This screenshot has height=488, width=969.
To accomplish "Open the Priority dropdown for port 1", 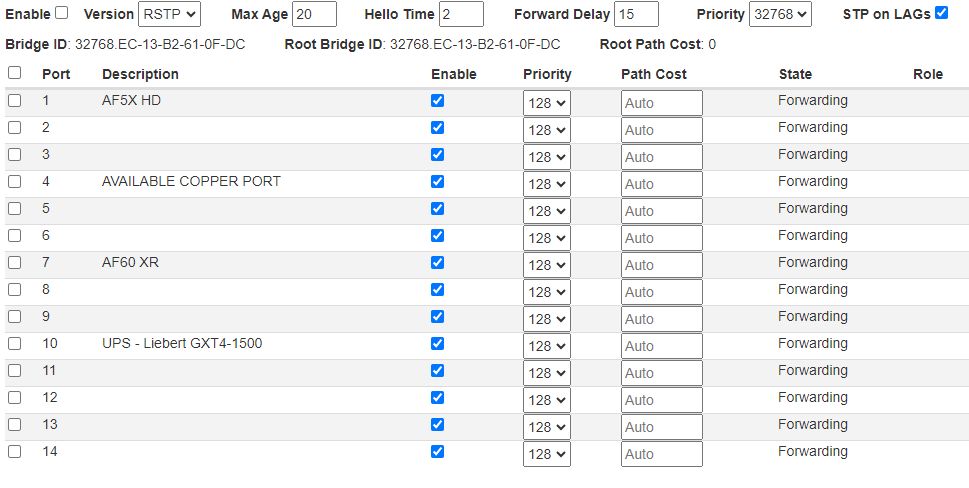I will click(546, 103).
